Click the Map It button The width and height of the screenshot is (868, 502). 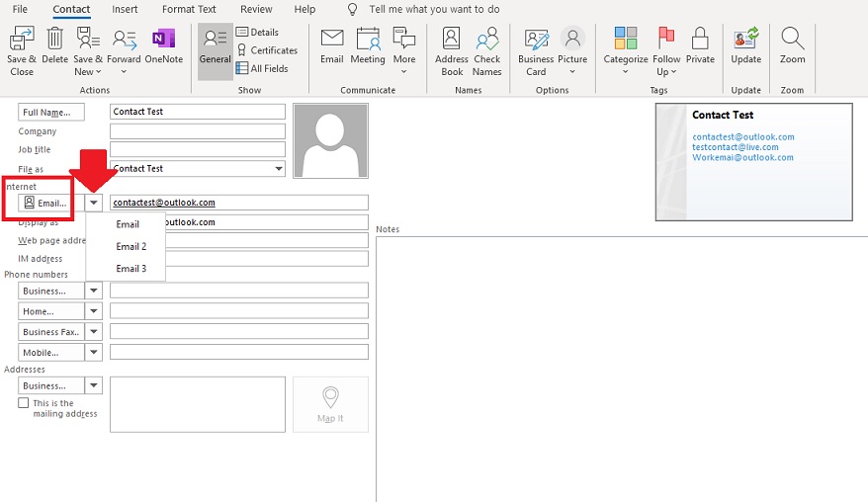coord(330,404)
